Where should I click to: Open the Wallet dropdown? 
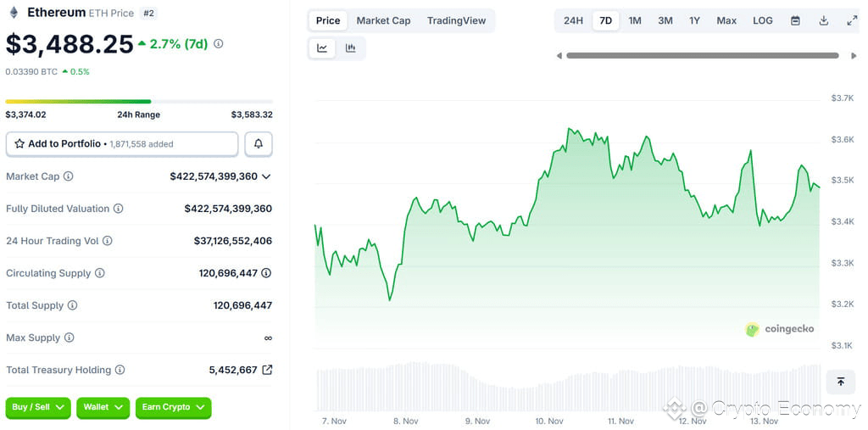[x=103, y=407]
